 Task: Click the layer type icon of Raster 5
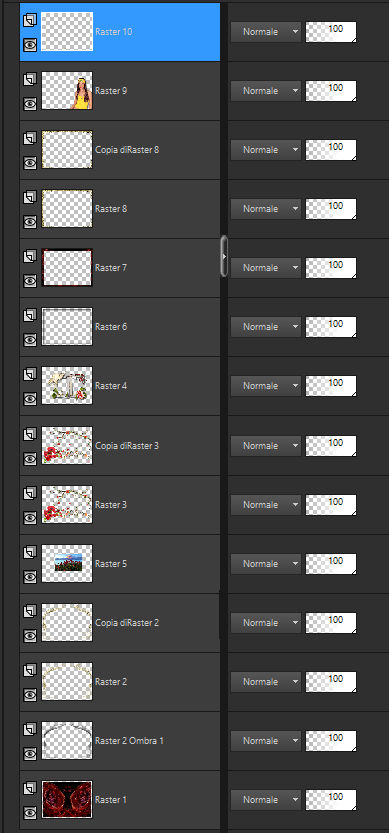(x=30, y=552)
